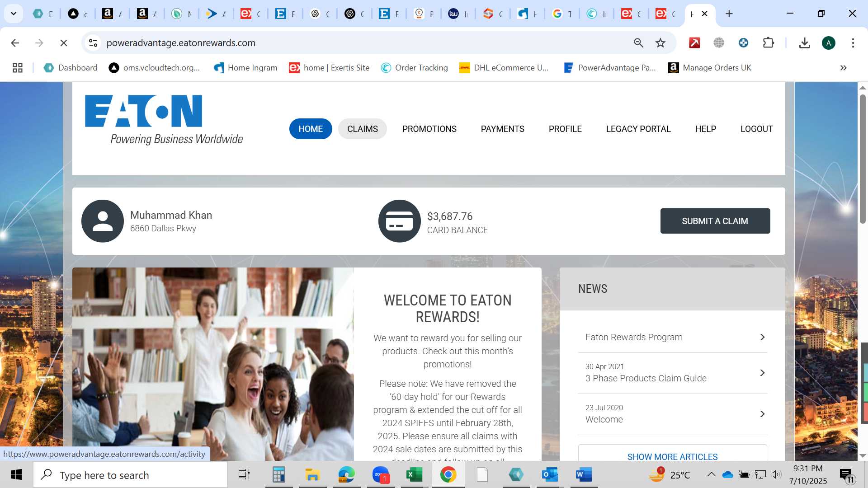Open File Explorer from the taskbar
868x488 pixels.
point(312,474)
